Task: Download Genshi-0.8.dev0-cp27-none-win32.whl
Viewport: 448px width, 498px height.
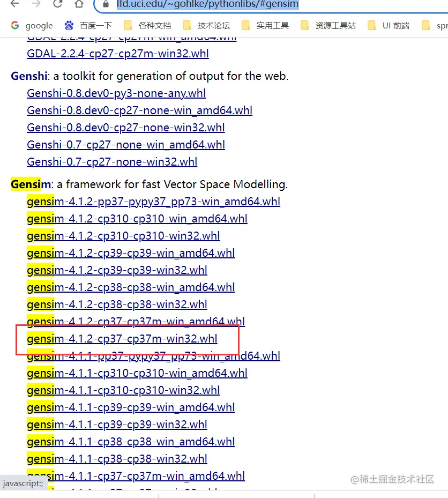Action: point(126,128)
